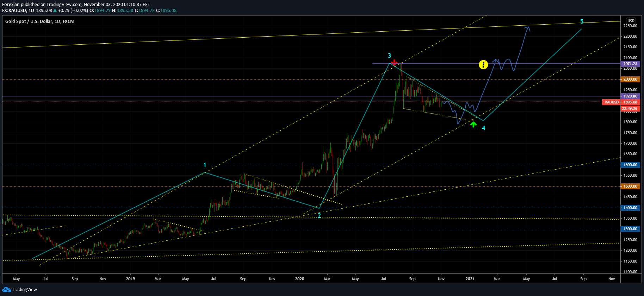Click the 2250.00 price axis value
Screen dimensions: 644x296
pyautogui.click(x=630, y=26)
